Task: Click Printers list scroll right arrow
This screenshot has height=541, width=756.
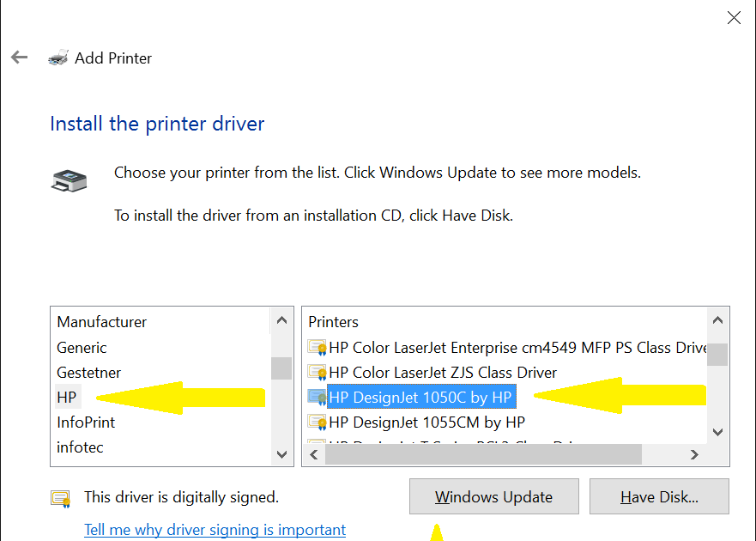Action: point(694,454)
